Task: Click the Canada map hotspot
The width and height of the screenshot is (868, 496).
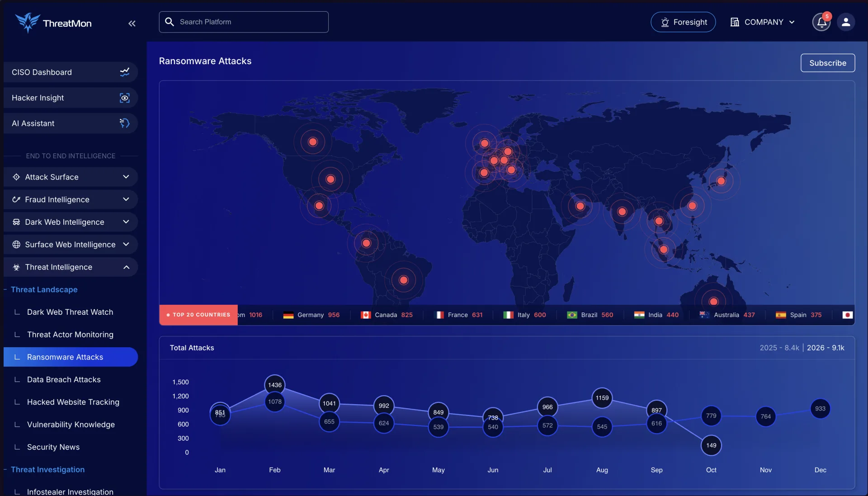Action: (x=313, y=142)
